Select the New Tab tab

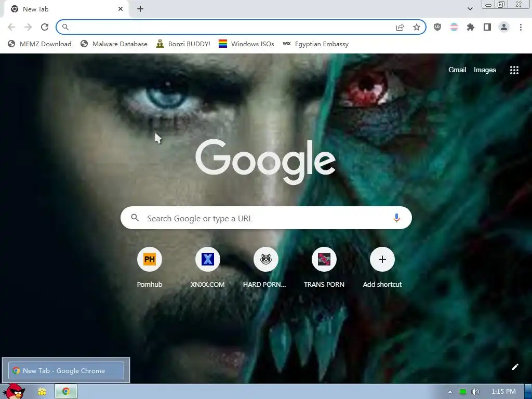[66, 9]
